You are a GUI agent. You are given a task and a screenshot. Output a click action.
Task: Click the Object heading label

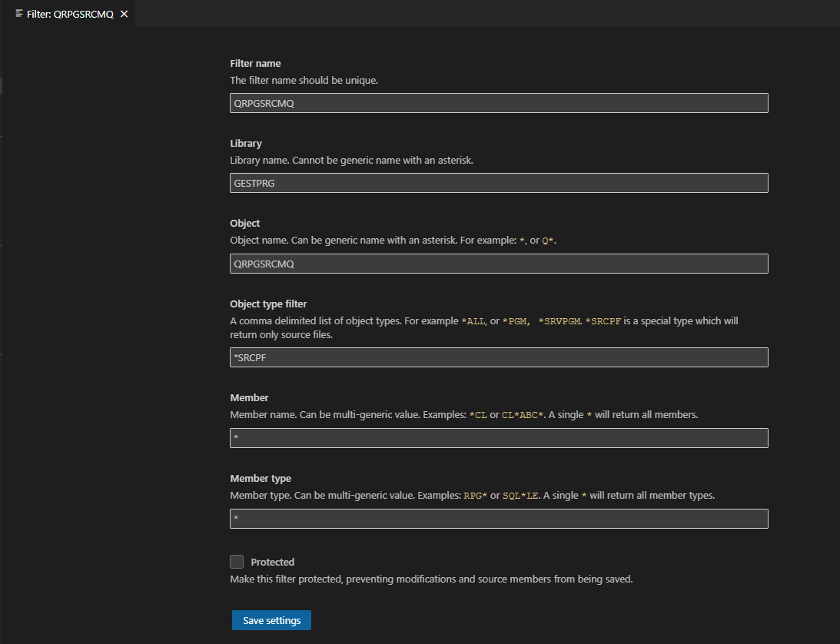[x=244, y=223]
